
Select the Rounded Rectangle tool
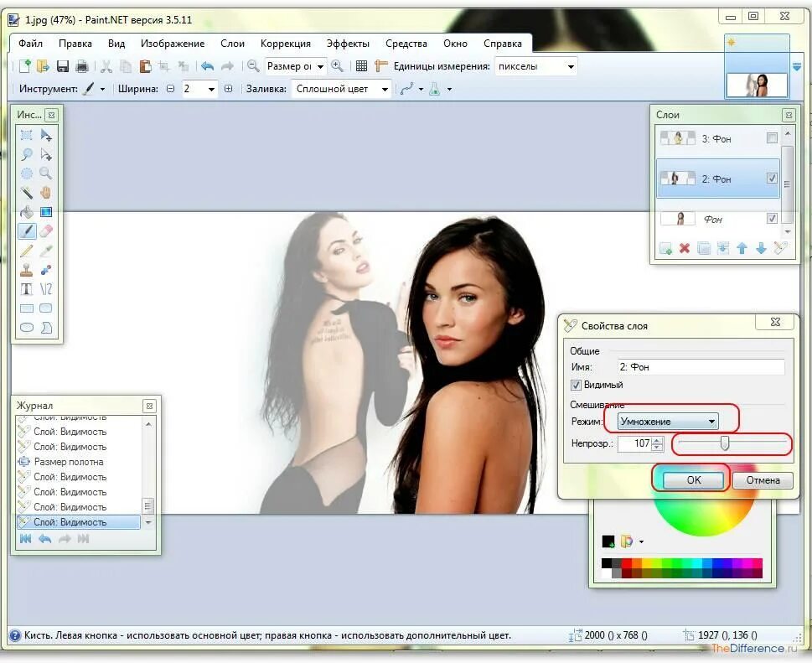46,308
